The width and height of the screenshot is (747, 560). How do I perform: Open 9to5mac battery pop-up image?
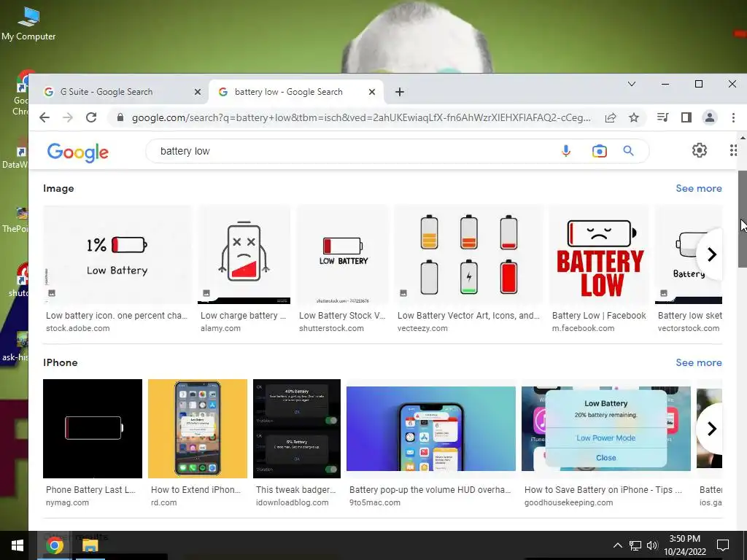click(x=431, y=429)
